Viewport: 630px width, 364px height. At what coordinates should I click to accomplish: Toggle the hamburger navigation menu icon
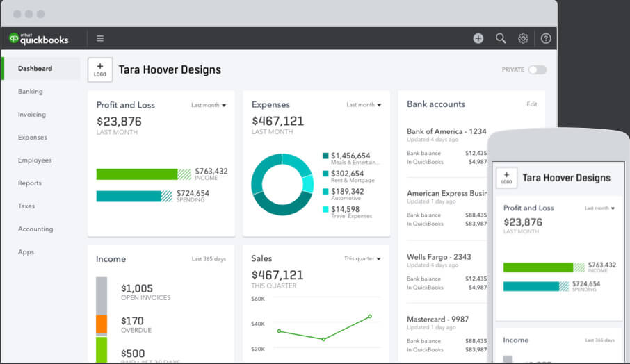click(x=100, y=39)
